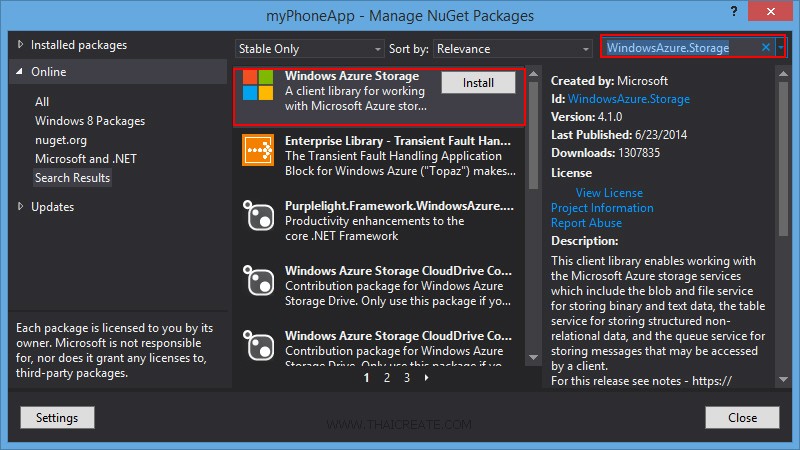The image size is (800, 450).
Task: Click the Downloads: 1307835 text
Action: [x=606, y=153]
